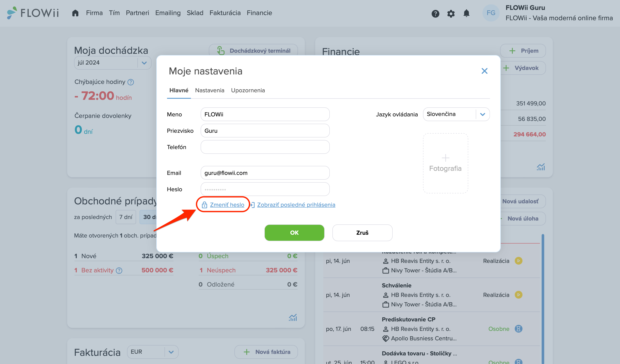The height and width of the screenshot is (364, 620).
Task: Open the Emailing menu
Action: pyautogui.click(x=168, y=13)
